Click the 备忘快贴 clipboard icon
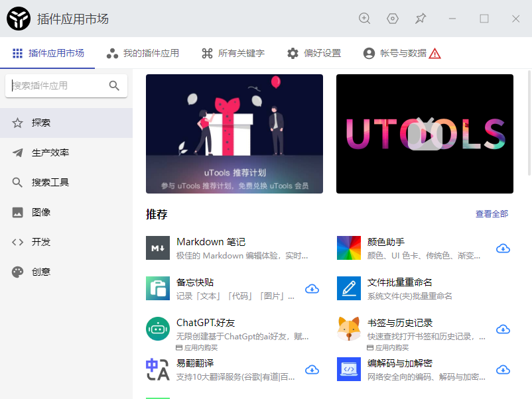532x399 pixels. pos(158,288)
